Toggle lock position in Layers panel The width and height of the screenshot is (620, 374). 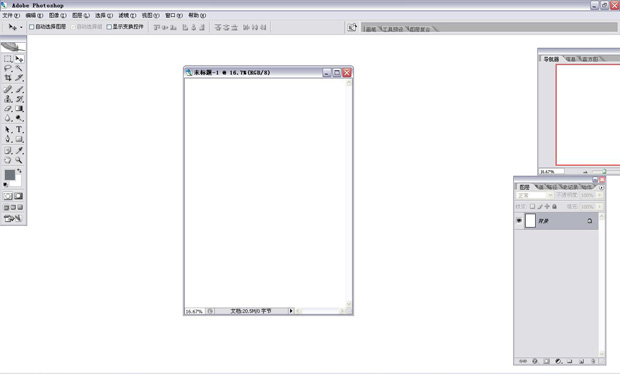pyautogui.click(x=547, y=206)
